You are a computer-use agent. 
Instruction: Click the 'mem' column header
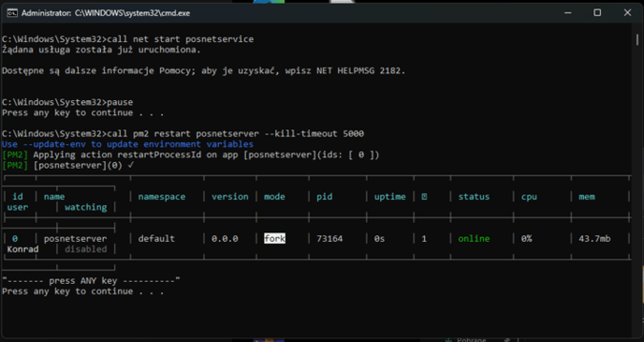click(587, 197)
